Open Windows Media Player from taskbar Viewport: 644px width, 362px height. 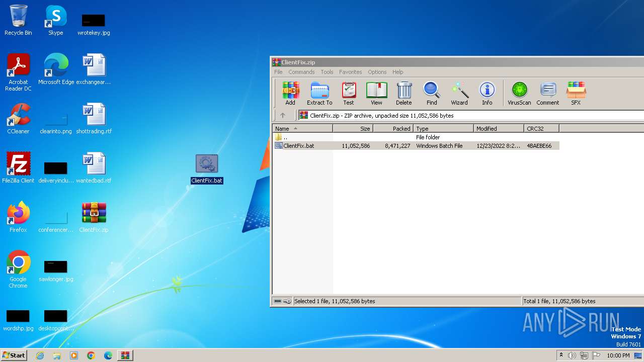tap(74, 355)
